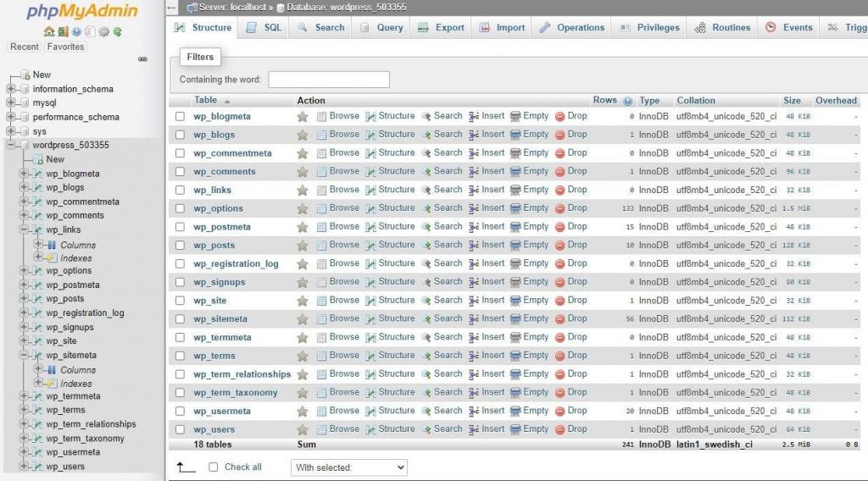Click Search icon for wp_links row
The width and height of the screenshot is (868, 481).
tap(426, 191)
